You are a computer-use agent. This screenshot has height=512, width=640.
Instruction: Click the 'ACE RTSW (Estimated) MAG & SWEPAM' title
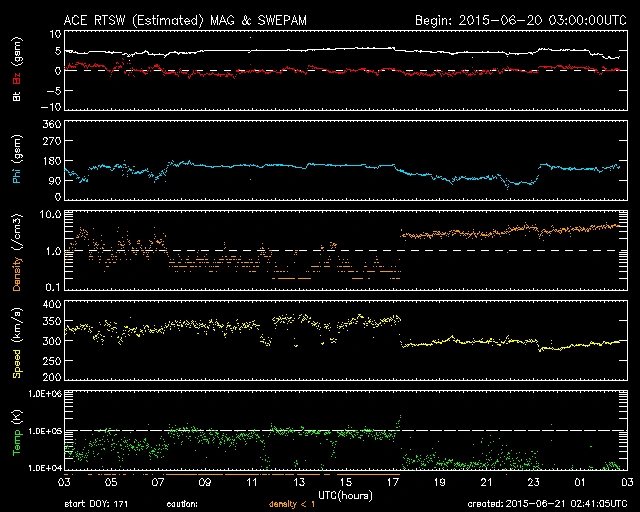(185, 20)
